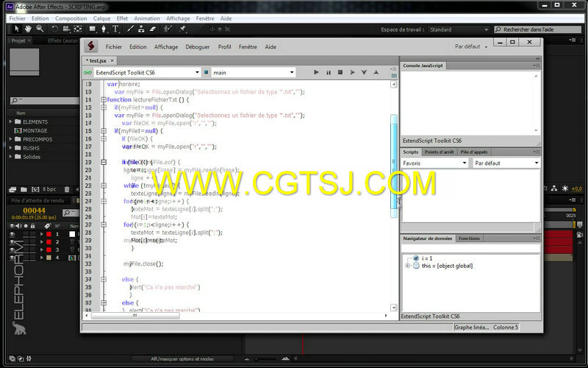Run the script with the play button
The image size is (588, 368).
click(x=316, y=72)
